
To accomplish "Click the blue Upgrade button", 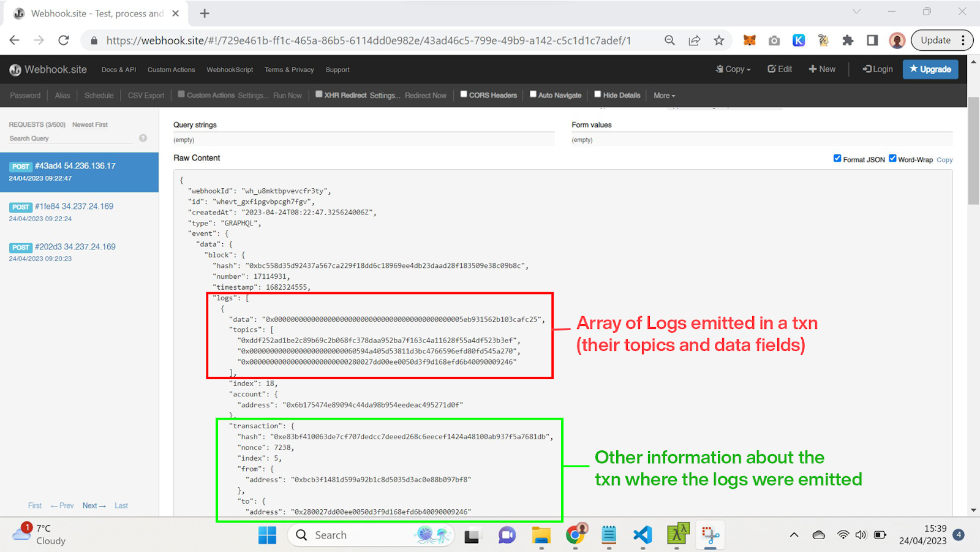I will point(930,69).
